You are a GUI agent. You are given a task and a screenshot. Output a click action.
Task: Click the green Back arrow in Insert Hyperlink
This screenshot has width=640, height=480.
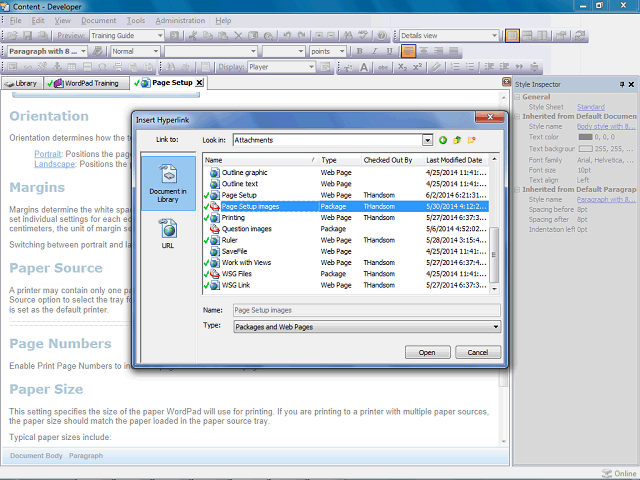click(443, 140)
